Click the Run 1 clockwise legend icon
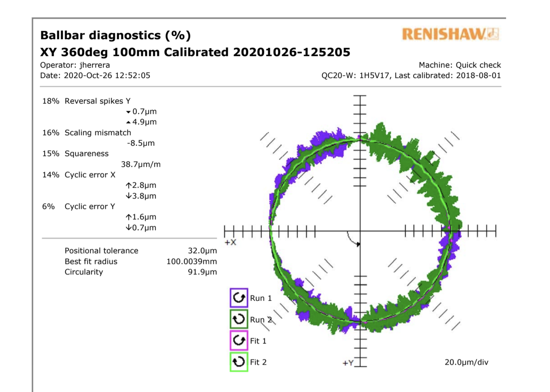Screen dimensions: 550x392 pyautogui.click(x=239, y=298)
